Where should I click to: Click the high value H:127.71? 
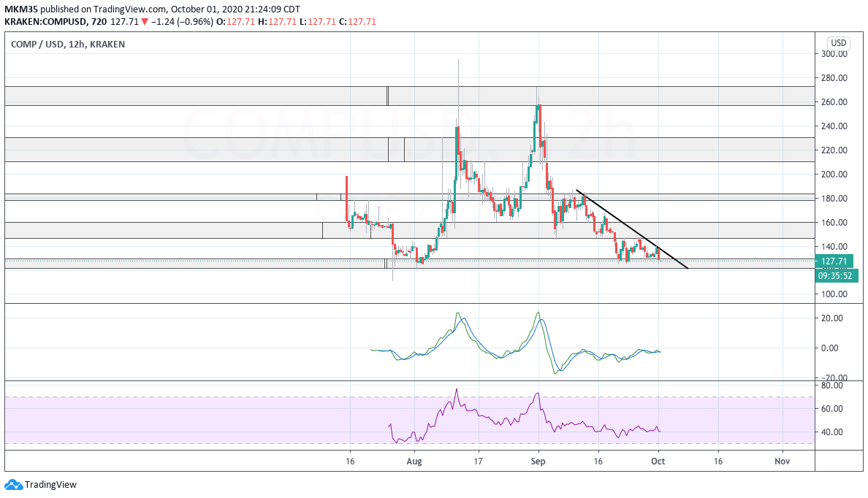tap(277, 22)
